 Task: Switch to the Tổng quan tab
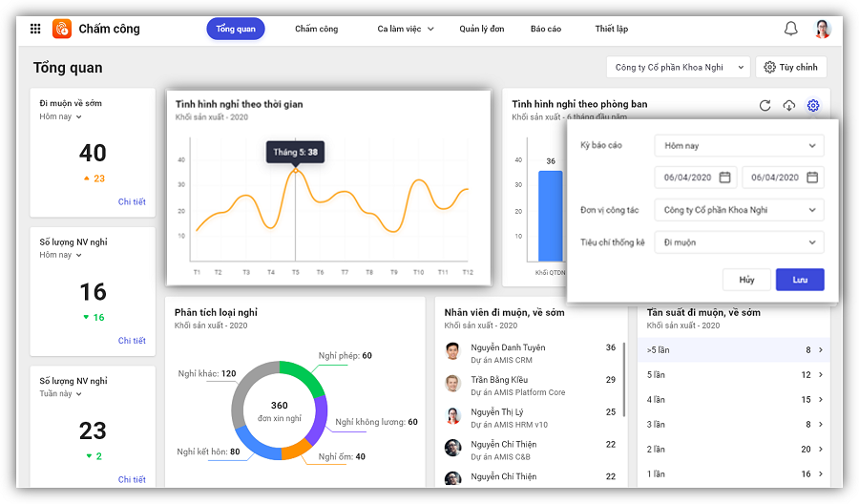pos(236,29)
